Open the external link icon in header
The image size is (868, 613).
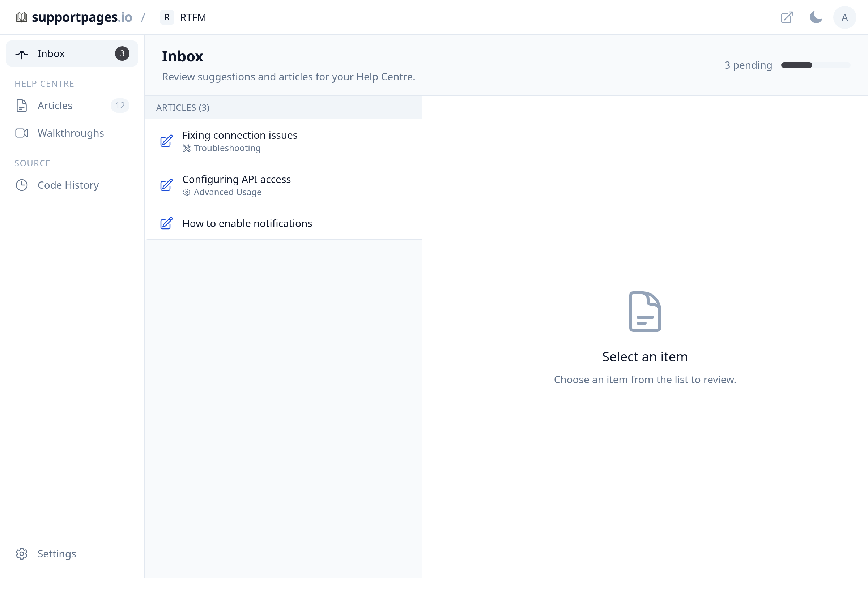click(x=787, y=17)
